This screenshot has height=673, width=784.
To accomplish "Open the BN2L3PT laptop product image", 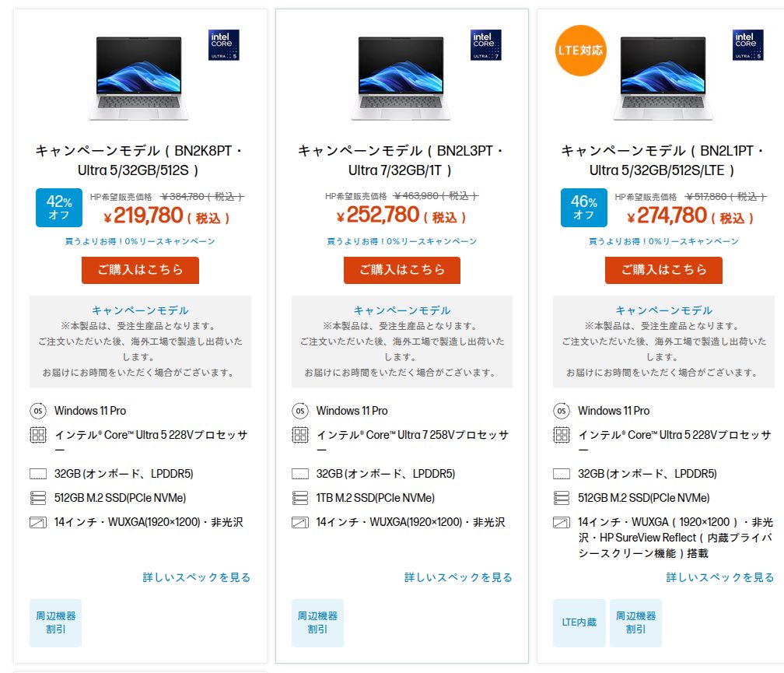I will point(401,78).
